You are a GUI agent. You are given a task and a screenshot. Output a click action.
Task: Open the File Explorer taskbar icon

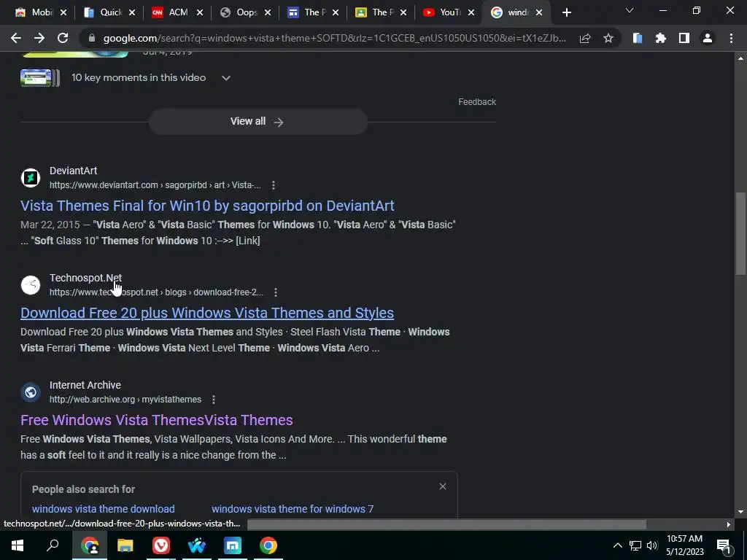point(125,545)
